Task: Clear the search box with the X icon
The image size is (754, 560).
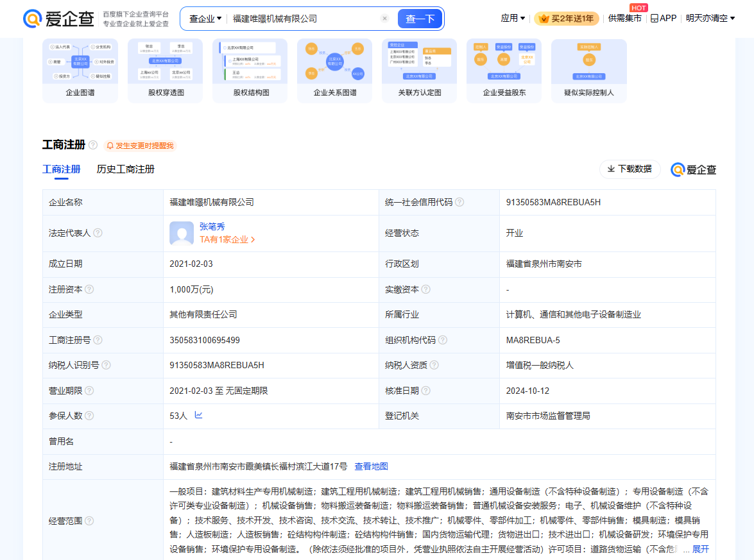Action: (x=384, y=19)
